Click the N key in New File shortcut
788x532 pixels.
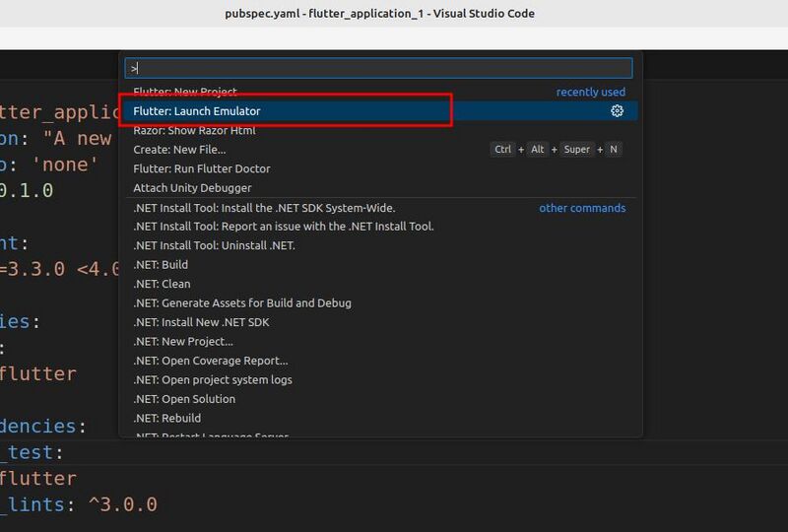(x=613, y=150)
